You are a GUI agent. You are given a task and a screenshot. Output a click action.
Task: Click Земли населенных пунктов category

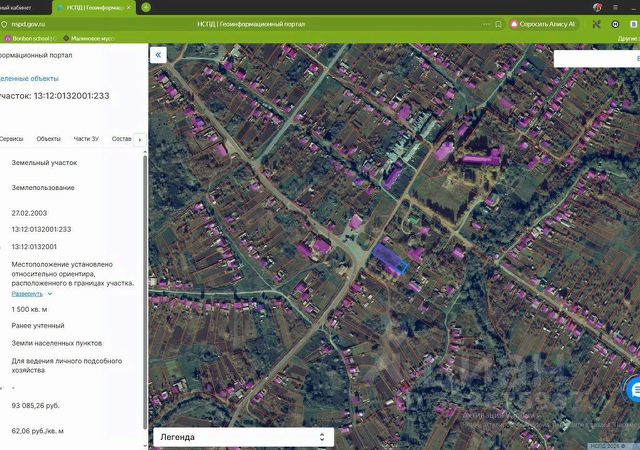[57, 343]
